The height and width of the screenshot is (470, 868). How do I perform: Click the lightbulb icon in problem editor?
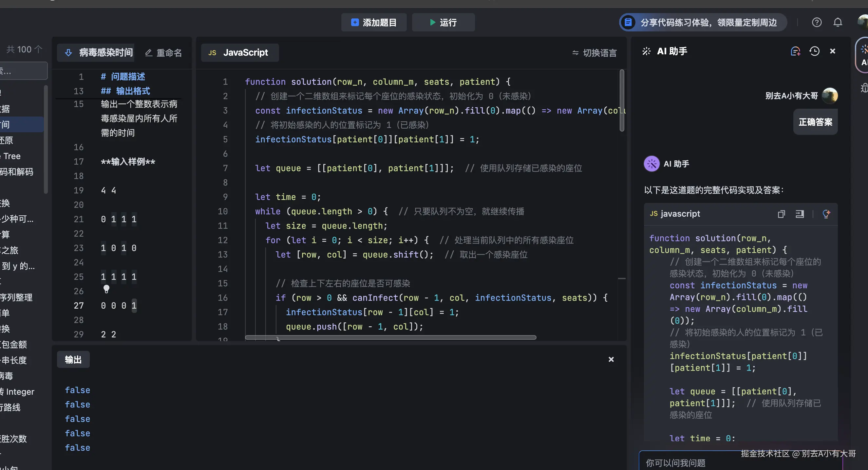click(106, 289)
